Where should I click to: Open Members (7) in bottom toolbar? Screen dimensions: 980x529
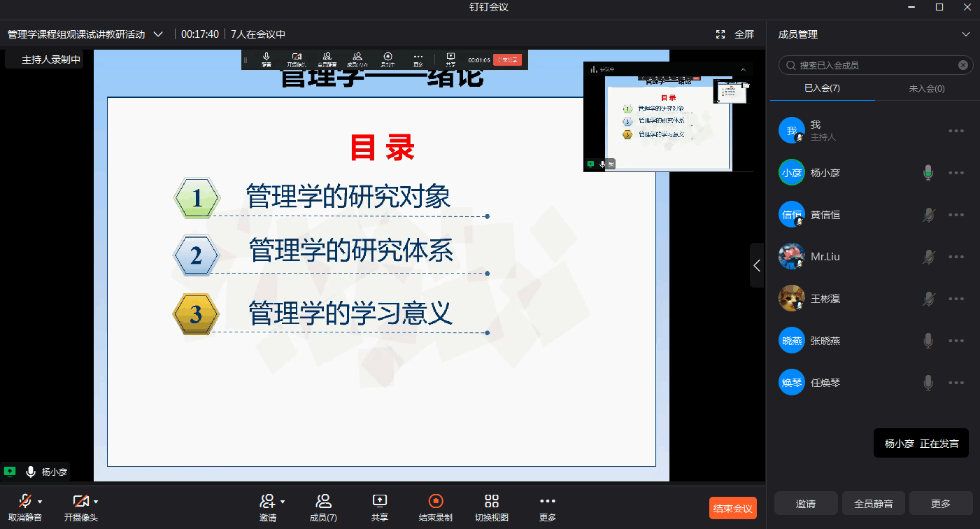pyautogui.click(x=323, y=501)
